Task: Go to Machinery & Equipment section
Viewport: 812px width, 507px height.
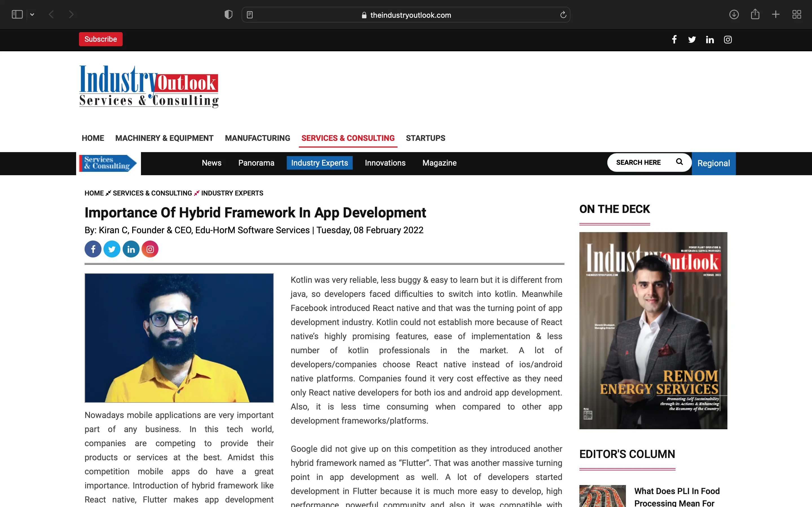Action: point(164,138)
